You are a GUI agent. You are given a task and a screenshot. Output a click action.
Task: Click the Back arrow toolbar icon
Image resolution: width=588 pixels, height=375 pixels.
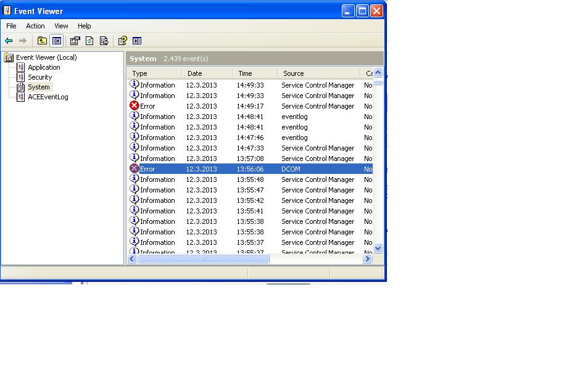click(9, 41)
